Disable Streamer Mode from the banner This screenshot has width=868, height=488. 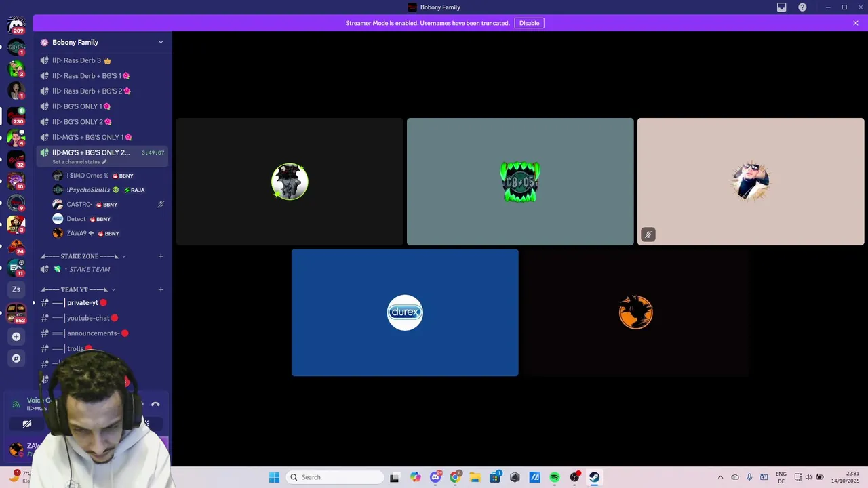[529, 23]
